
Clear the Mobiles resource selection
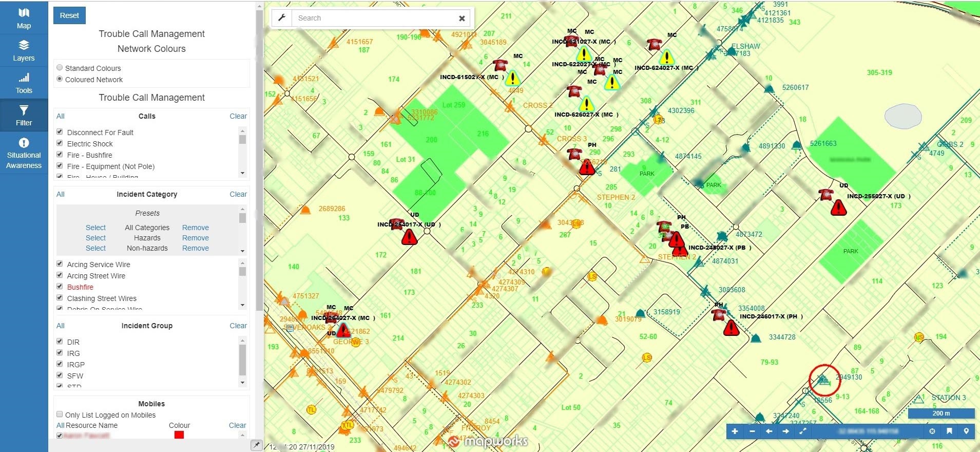pos(237,425)
